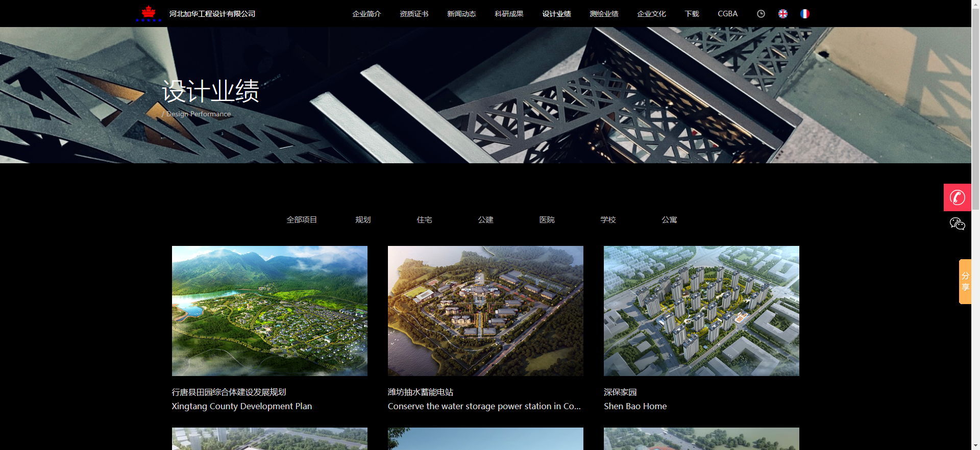
Task: Go to the 新闻动态 page
Action: (x=461, y=14)
